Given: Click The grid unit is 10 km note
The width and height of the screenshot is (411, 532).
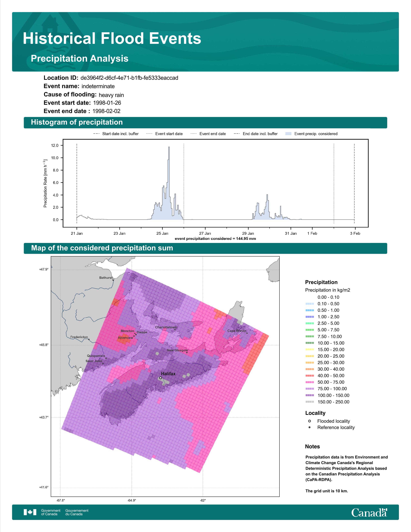Looking at the screenshot, I should tap(327, 491).
